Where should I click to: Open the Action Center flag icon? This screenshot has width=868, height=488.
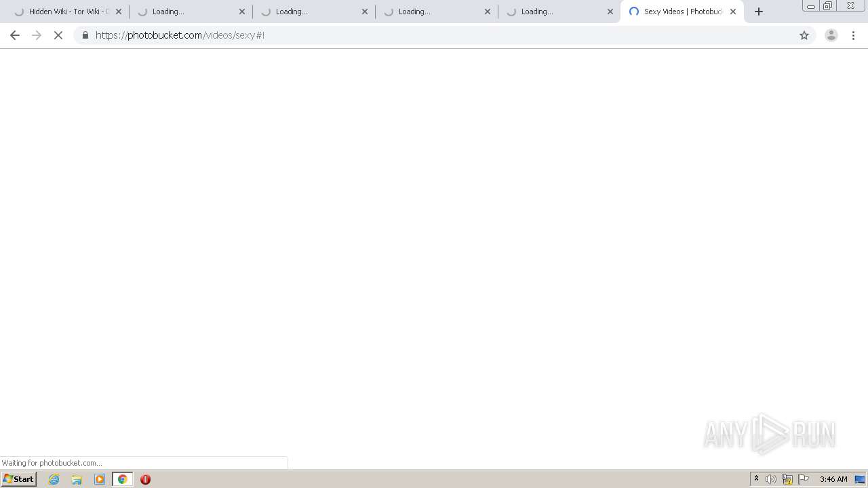[x=804, y=479]
